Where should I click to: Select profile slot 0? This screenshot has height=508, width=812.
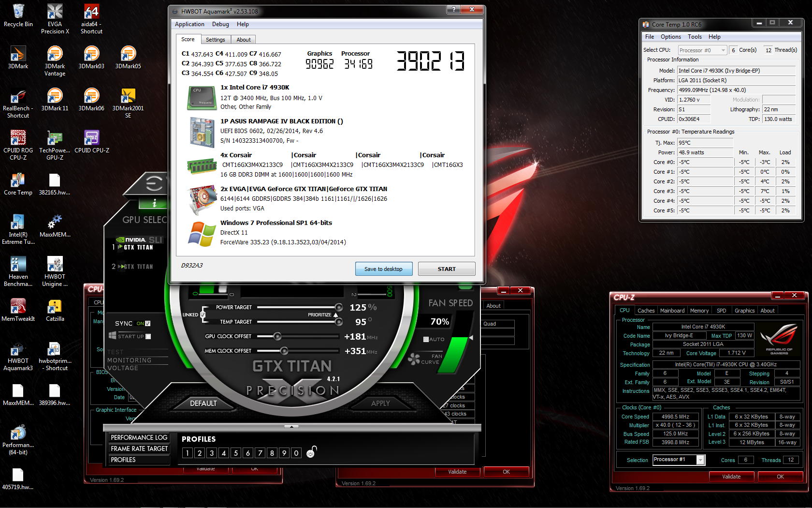point(296,453)
